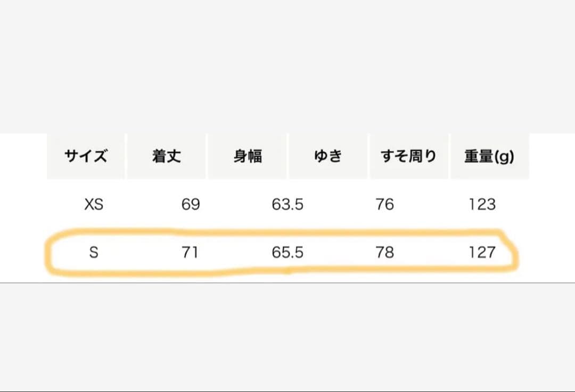The image size is (575, 392).
Task: Select the 着丈 header cell
Action: 167,156
